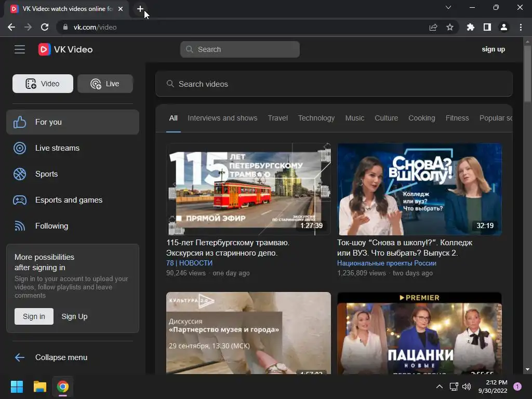
Task: Click the back navigation arrow
Action: pos(11,27)
